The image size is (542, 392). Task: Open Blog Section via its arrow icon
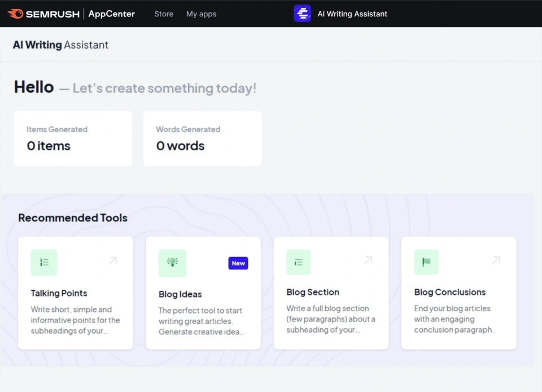(x=369, y=260)
